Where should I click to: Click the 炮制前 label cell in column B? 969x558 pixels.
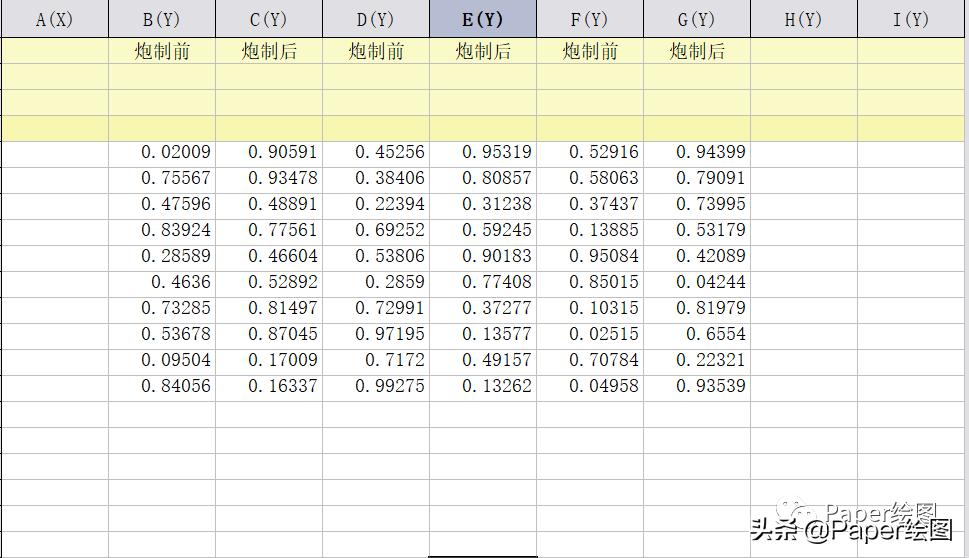[x=162, y=51]
